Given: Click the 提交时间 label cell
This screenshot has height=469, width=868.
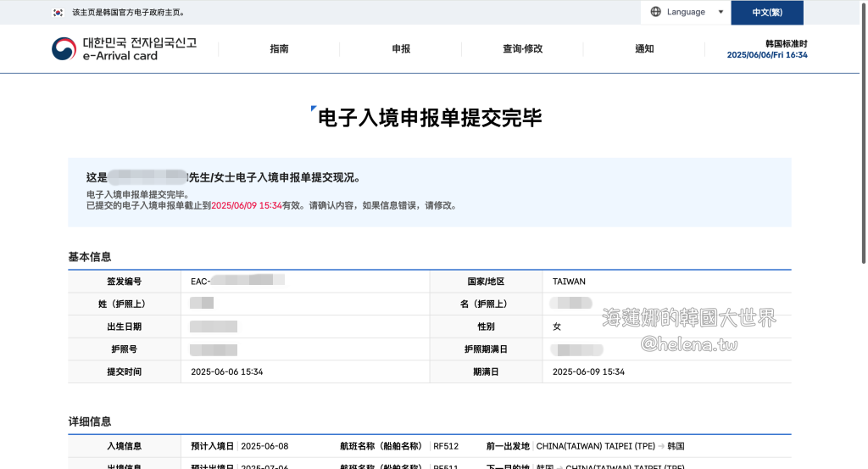Looking at the screenshot, I should coord(124,371).
